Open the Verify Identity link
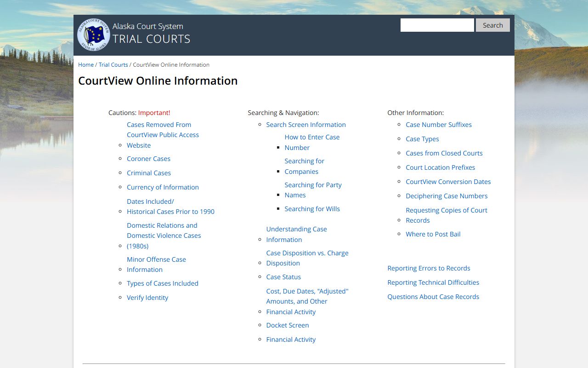588x368 pixels. [x=147, y=298]
